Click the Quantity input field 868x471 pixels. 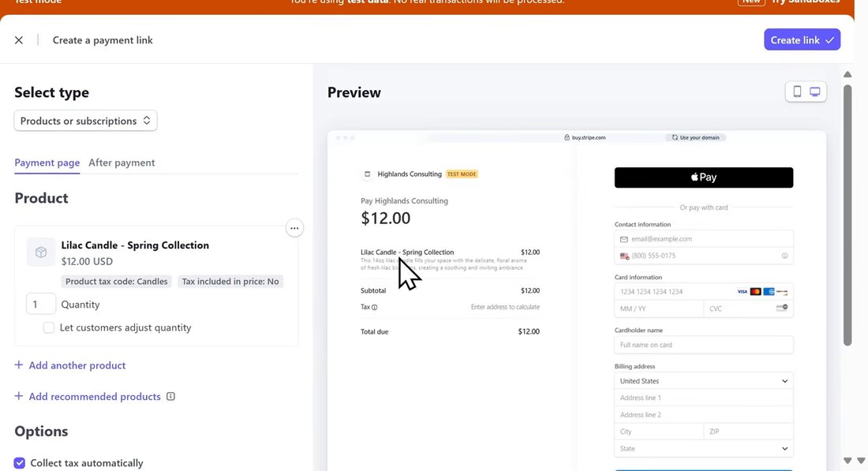41,305
